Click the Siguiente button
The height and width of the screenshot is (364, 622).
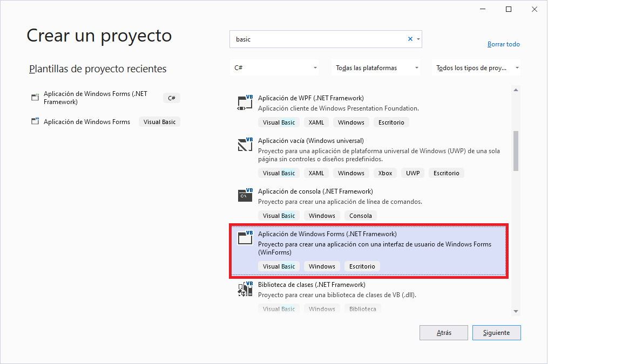click(496, 332)
